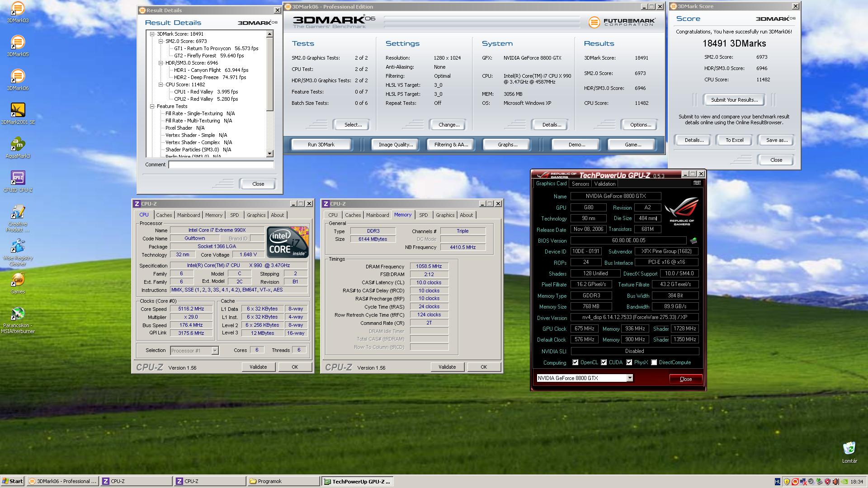
Task: Toggle the PhysX checkbox in GPU-Z
Action: pyautogui.click(x=629, y=362)
